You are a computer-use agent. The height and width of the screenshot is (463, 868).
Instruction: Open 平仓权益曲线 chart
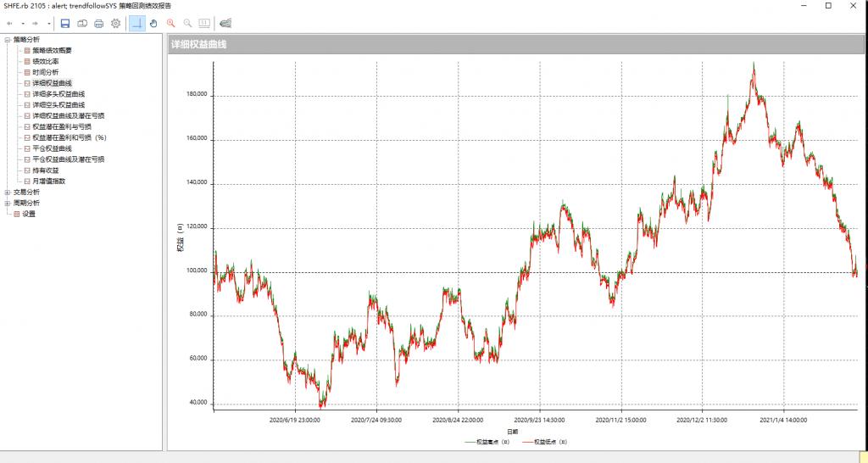52,148
